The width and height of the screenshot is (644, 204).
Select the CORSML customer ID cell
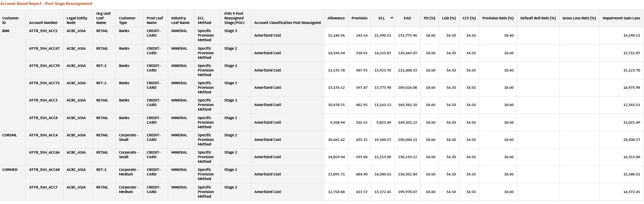click(10, 135)
